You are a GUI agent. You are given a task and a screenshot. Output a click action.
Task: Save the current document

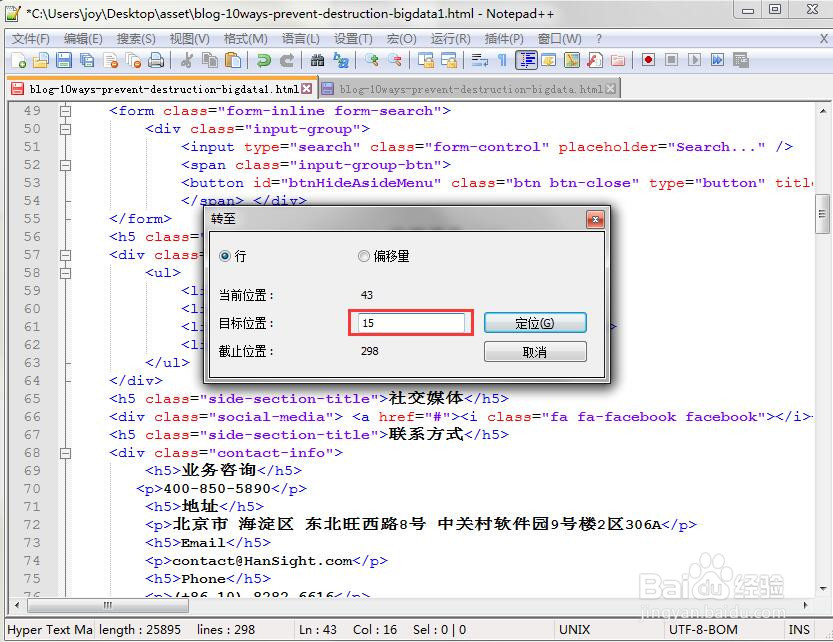click(63, 61)
